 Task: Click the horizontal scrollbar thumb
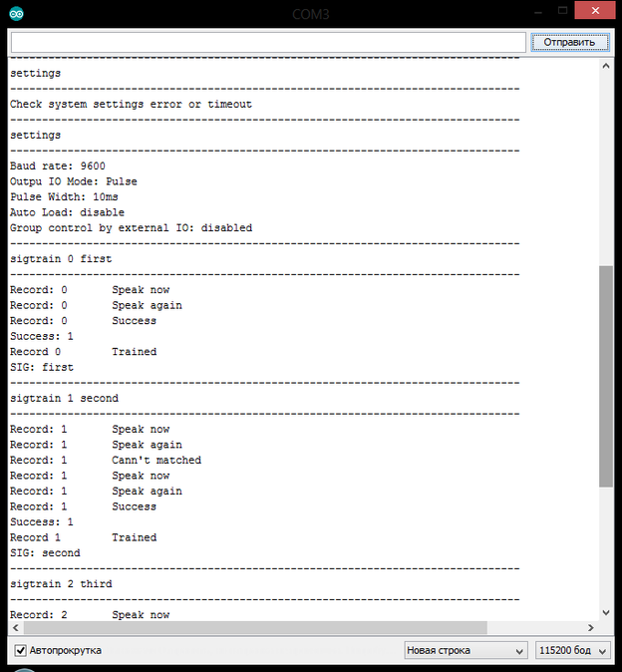tap(255, 628)
